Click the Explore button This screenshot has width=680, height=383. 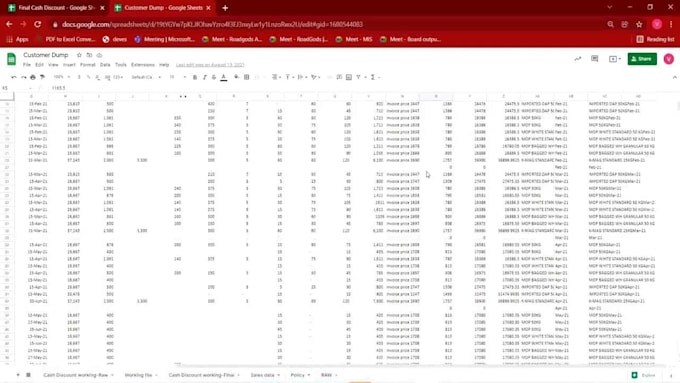(644, 375)
